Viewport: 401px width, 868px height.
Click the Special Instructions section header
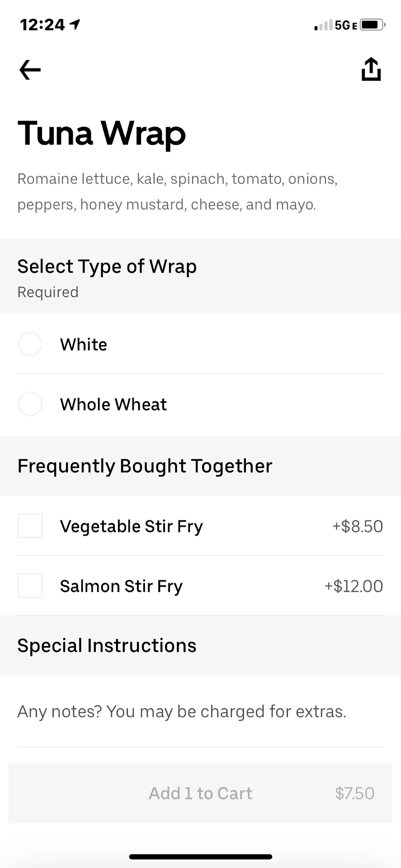coord(107,646)
